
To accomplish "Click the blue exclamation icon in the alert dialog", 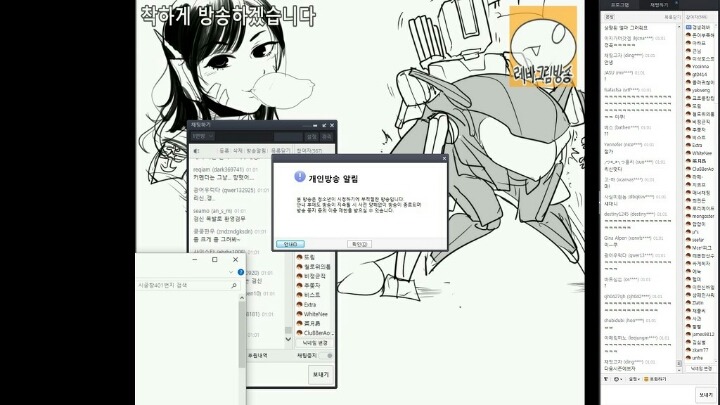I will coord(299,176).
